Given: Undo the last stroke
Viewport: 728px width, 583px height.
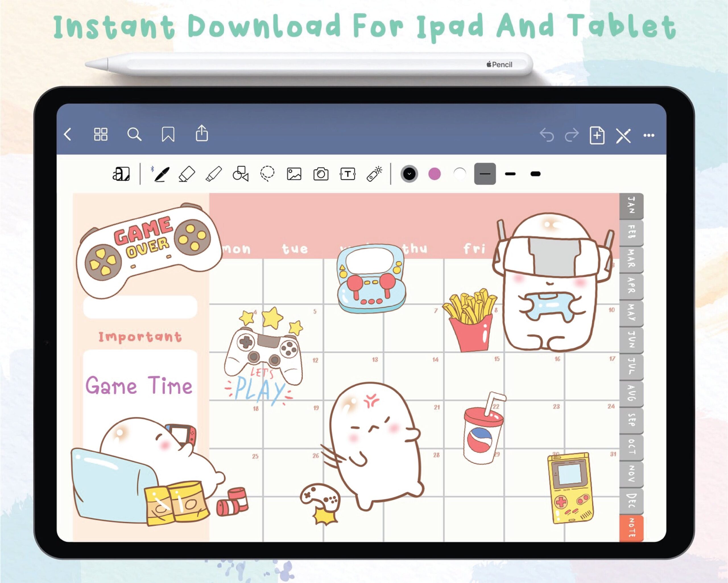Looking at the screenshot, I should click(x=547, y=135).
